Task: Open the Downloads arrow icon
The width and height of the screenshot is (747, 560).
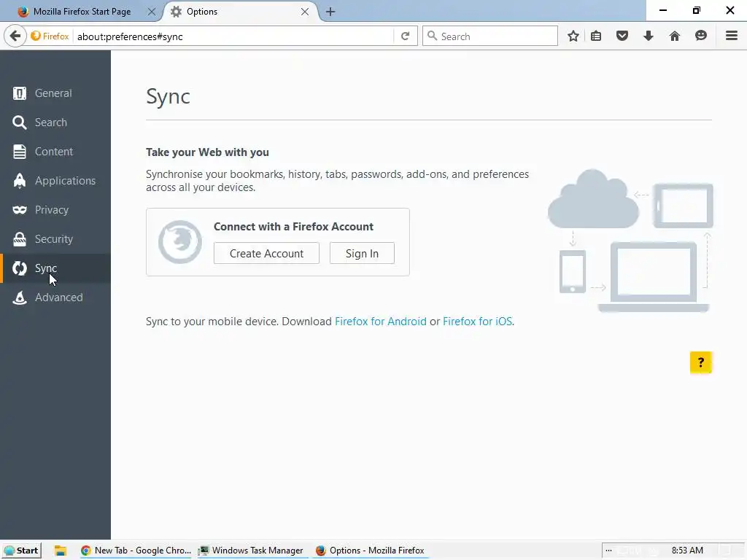Action: pos(649,36)
